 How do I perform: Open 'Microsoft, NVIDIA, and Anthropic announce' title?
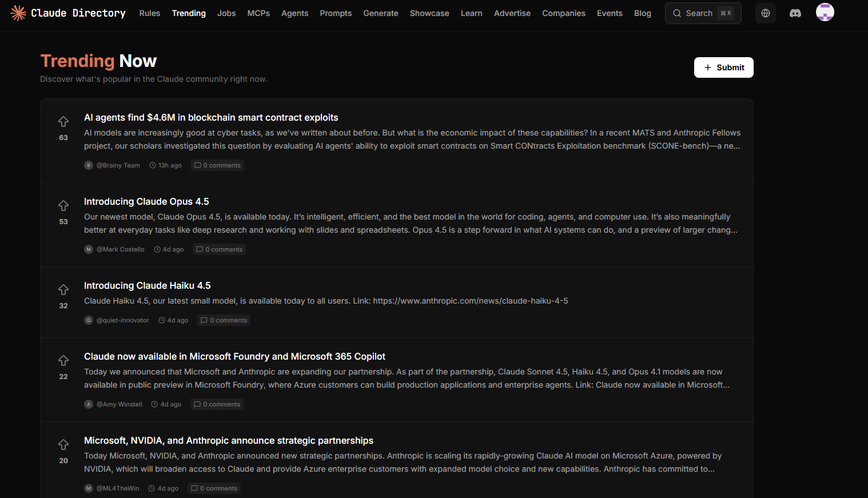pyautogui.click(x=229, y=440)
